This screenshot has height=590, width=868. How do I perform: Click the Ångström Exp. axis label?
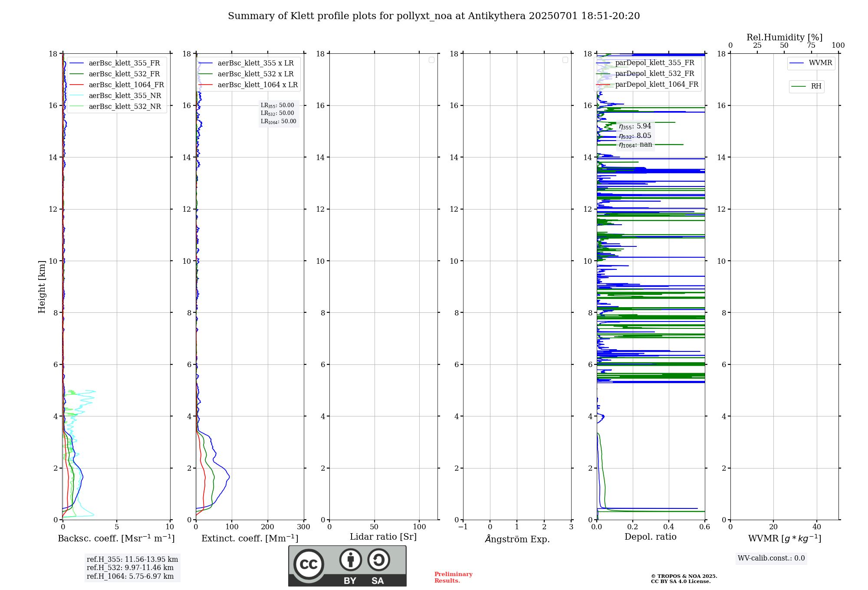click(517, 538)
